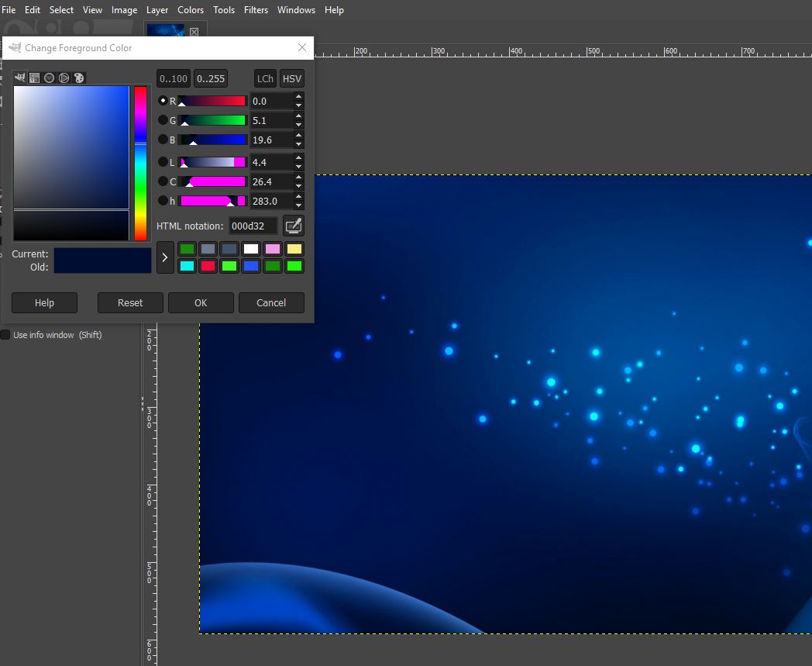Viewport: 812px width, 666px height.
Task: Increment the R value spinner up arrow
Action: [x=299, y=97]
